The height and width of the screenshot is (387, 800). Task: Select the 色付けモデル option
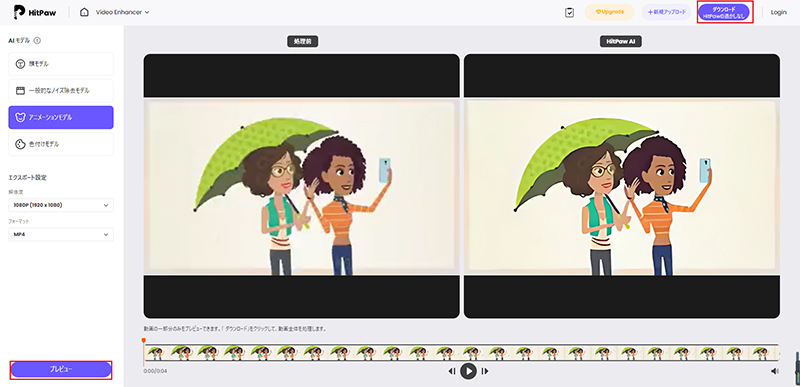[61, 144]
